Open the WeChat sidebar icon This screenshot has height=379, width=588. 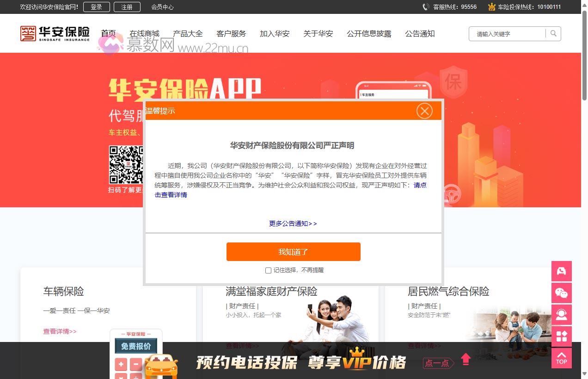[561, 293]
